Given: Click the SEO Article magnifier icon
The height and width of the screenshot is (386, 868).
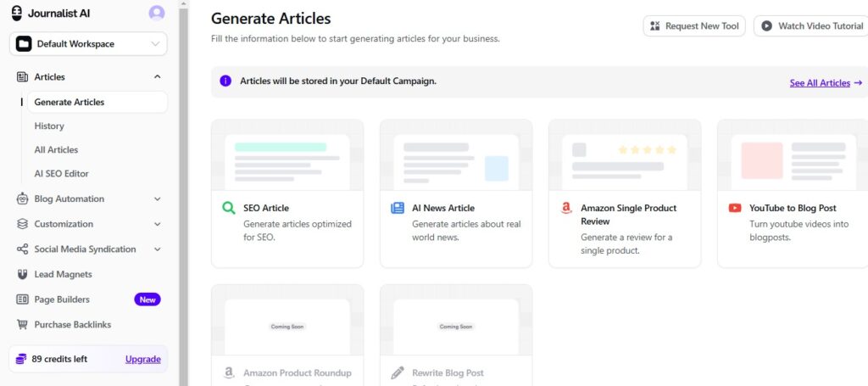Looking at the screenshot, I should pos(228,208).
